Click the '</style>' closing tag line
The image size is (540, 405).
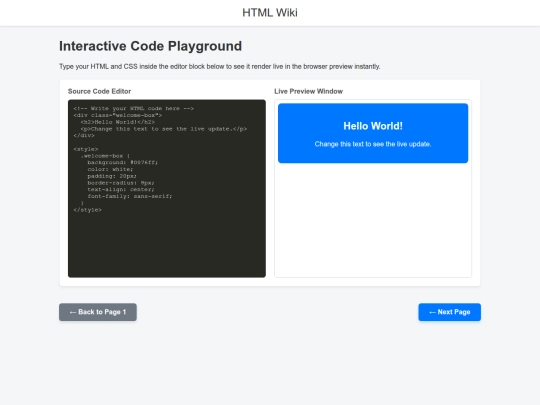[87, 210]
